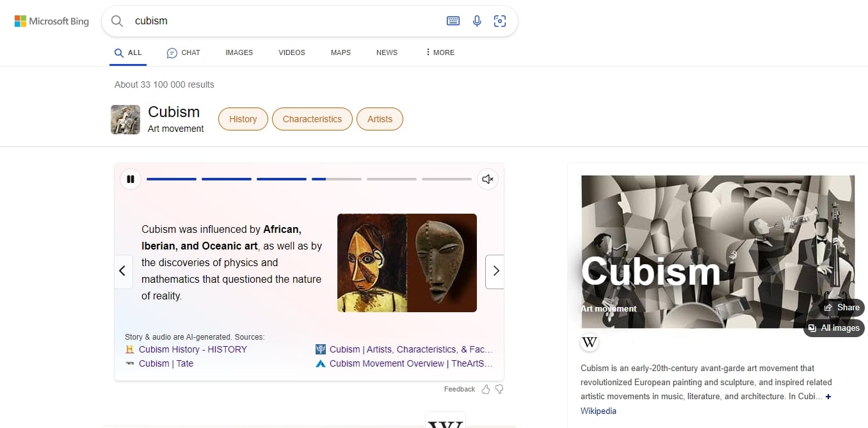Go to previous story slide

click(124, 271)
